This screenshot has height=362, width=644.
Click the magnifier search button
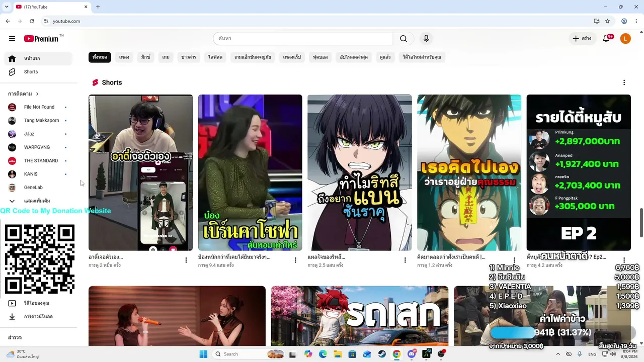[404, 39]
